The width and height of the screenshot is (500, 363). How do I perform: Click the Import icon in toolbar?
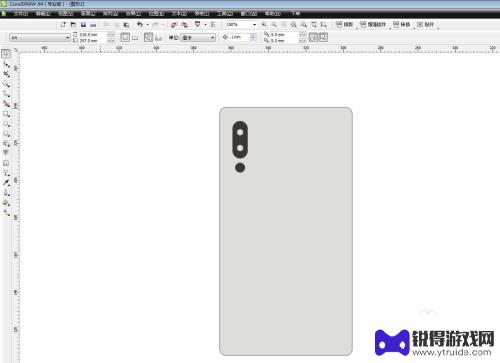[x=174, y=25]
